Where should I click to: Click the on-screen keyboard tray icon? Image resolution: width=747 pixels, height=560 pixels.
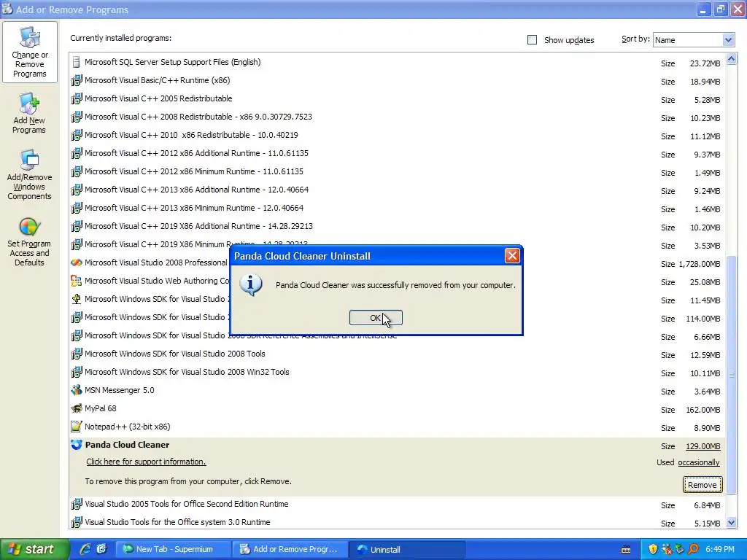click(626, 550)
